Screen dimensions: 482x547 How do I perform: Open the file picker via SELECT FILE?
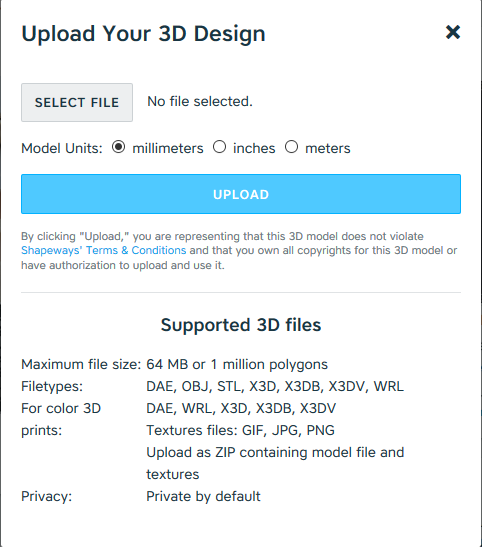click(x=77, y=102)
